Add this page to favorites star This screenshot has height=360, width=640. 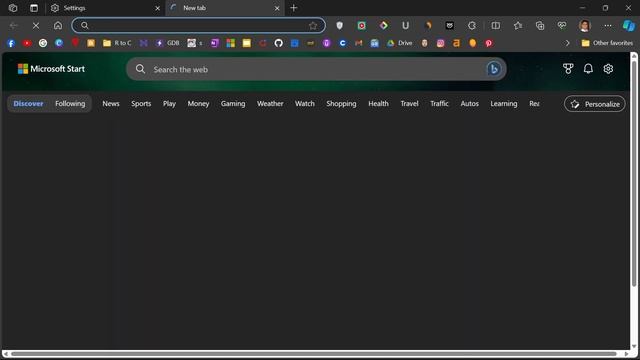(313, 26)
